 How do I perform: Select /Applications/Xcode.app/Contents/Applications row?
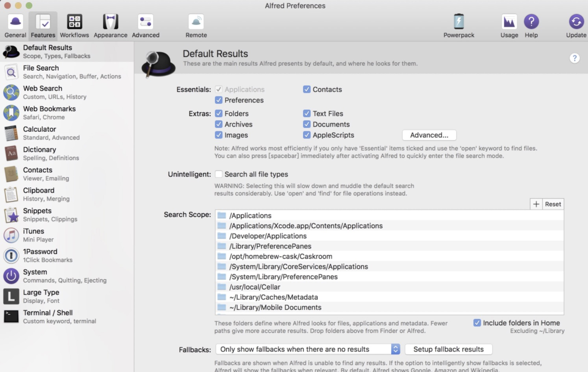click(389, 226)
